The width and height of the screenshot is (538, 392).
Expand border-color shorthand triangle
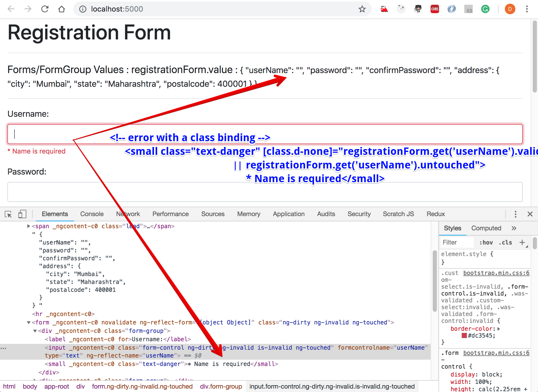tap(499, 329)
